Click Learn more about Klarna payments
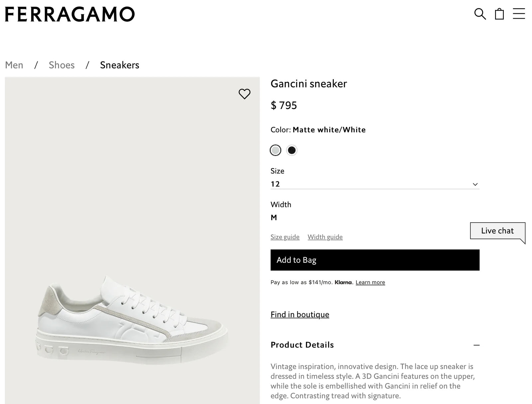The height and width of the screenshot is (404, 532). 370,282
